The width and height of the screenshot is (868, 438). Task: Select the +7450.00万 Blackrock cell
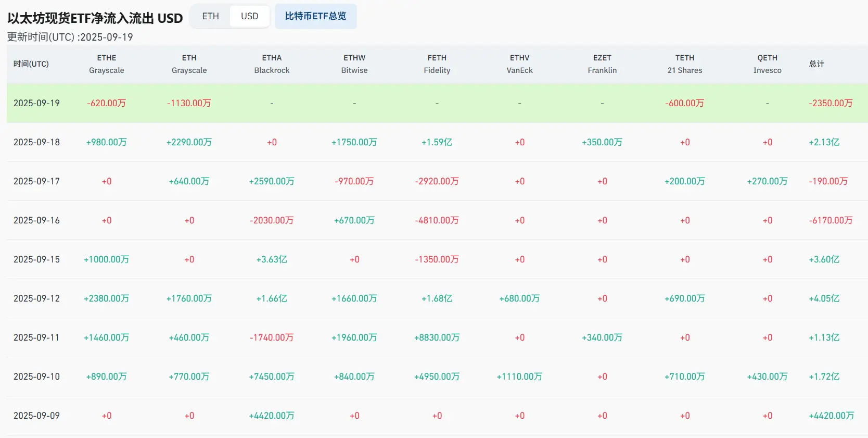click(272, 377)
